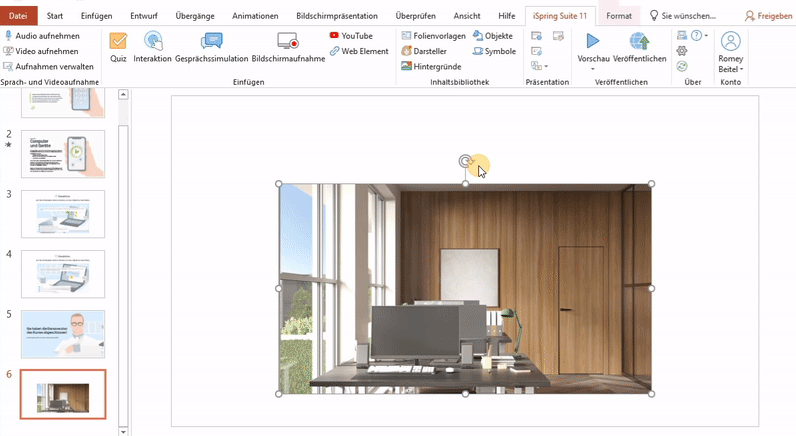Insert an Interaktion element

click(x=153, y=46)
